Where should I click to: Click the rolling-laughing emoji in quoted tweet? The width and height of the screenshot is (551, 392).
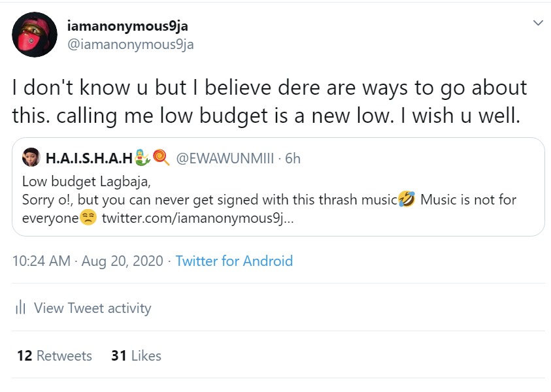click(x=407, y=199)
